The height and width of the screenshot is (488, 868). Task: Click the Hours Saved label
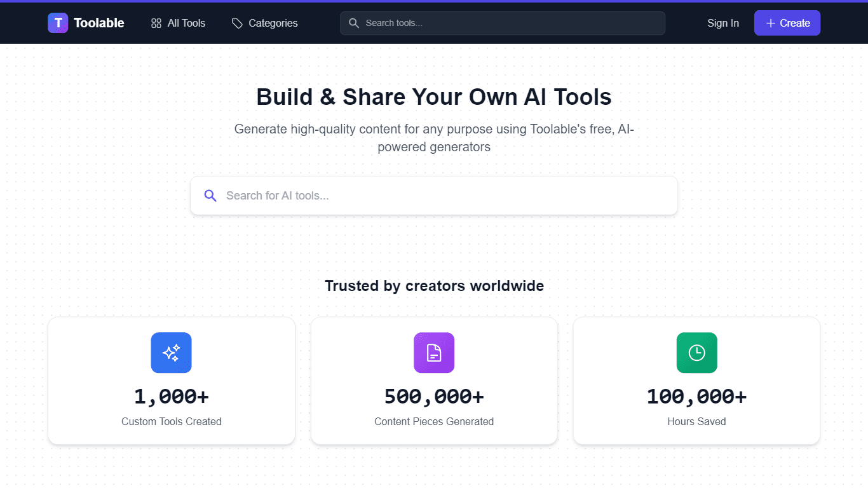pyautogui.click(x=696, y=421)
